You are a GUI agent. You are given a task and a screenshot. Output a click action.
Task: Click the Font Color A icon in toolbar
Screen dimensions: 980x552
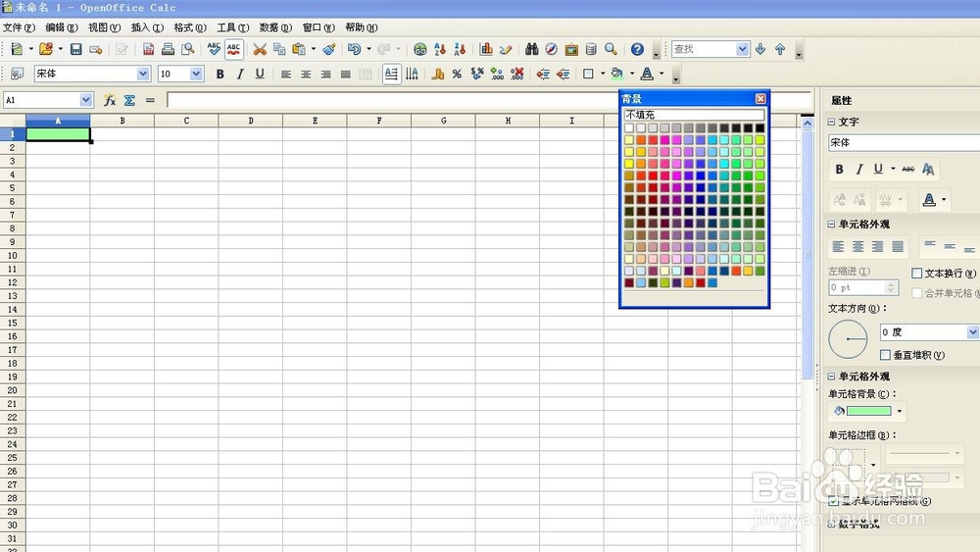[x=647, y=74]
